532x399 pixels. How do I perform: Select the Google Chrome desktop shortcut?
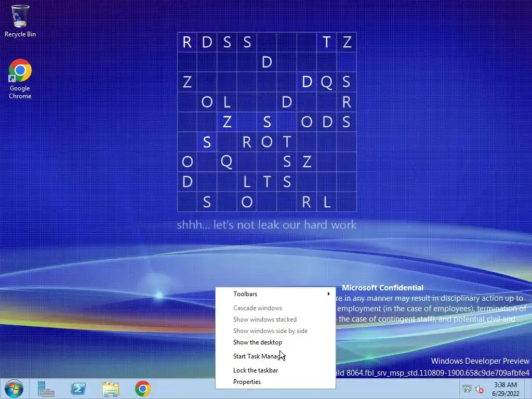[x=20, y=79]
